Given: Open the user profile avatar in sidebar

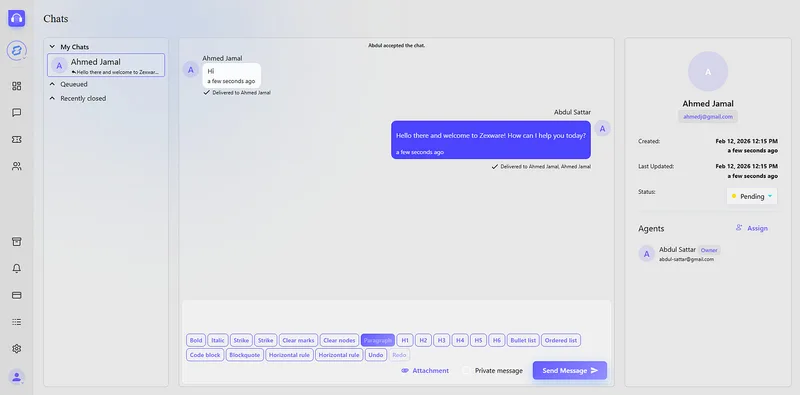Looking at the screenshot, I should (x=16, y=377).
